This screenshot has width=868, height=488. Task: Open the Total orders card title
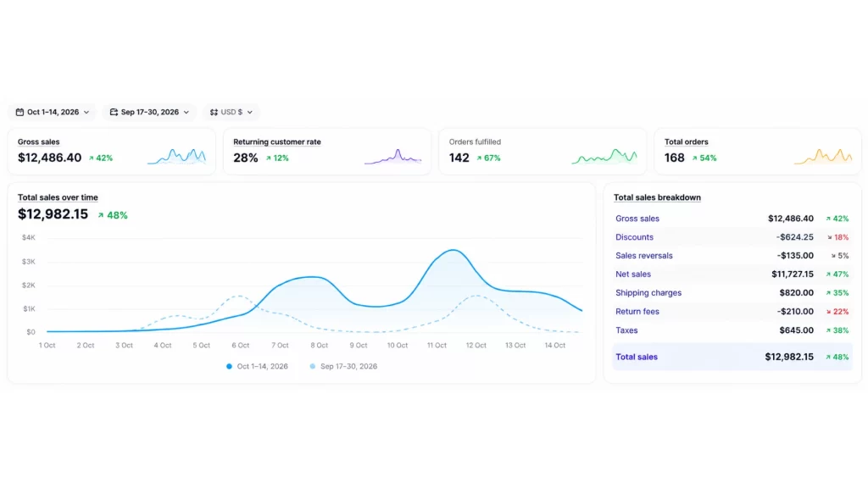(687, 141)
